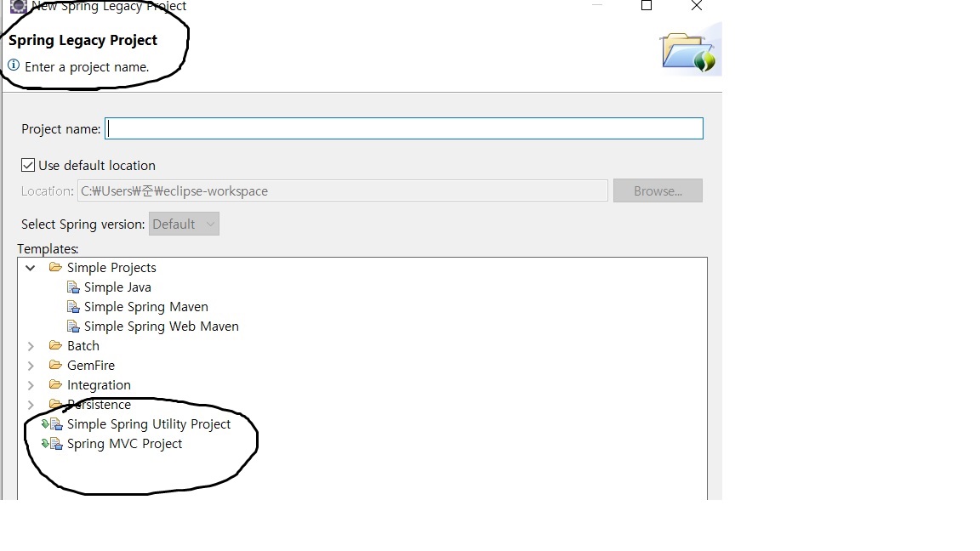The height and width of the screenshot is (551, 980).
Task: Expand the Batch folder
Action: click(30, 346)
